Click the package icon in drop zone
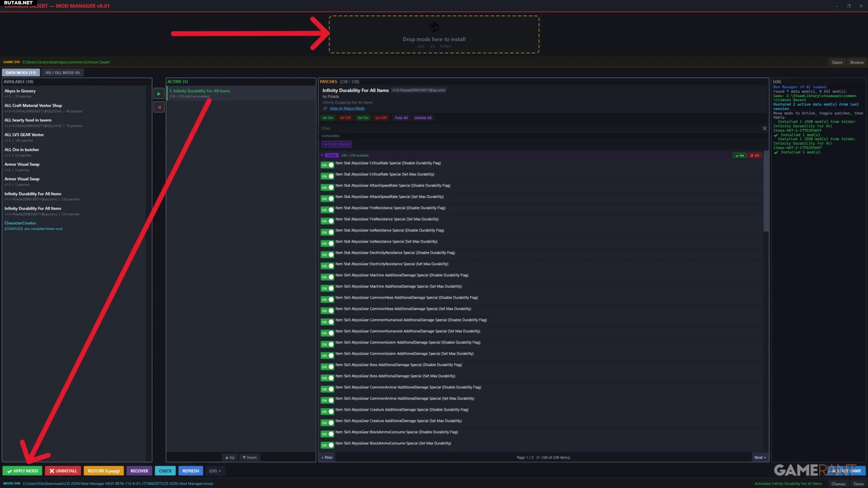 pos(434,27)
